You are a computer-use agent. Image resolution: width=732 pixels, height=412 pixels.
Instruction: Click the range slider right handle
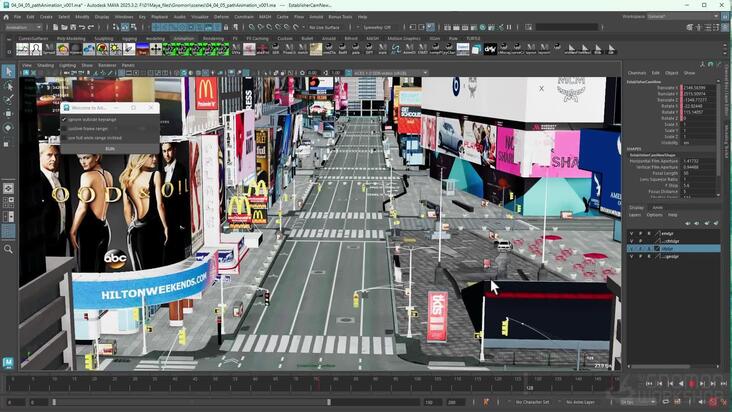pyautogui.click(x=329, y=402)
